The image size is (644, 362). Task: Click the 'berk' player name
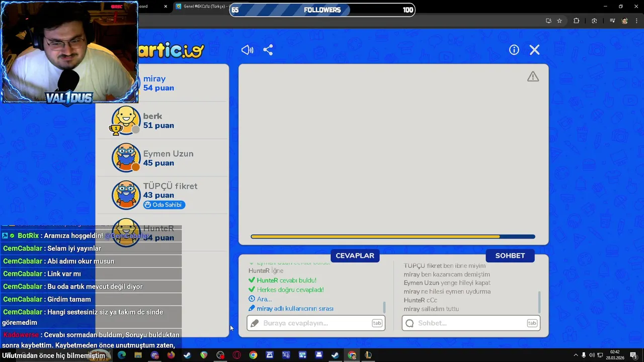tap(152, 116)
